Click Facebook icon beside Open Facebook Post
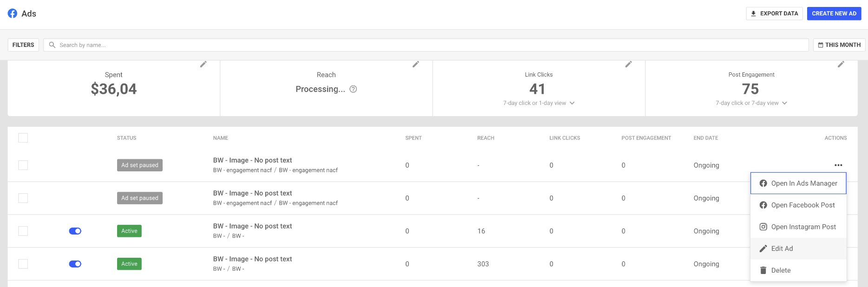 coord(763,205)
